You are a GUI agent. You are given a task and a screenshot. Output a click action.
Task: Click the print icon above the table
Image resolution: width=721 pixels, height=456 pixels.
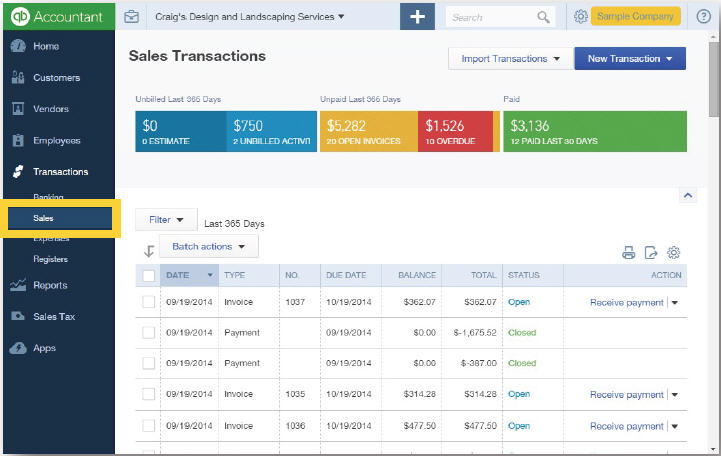pos(629,253)
